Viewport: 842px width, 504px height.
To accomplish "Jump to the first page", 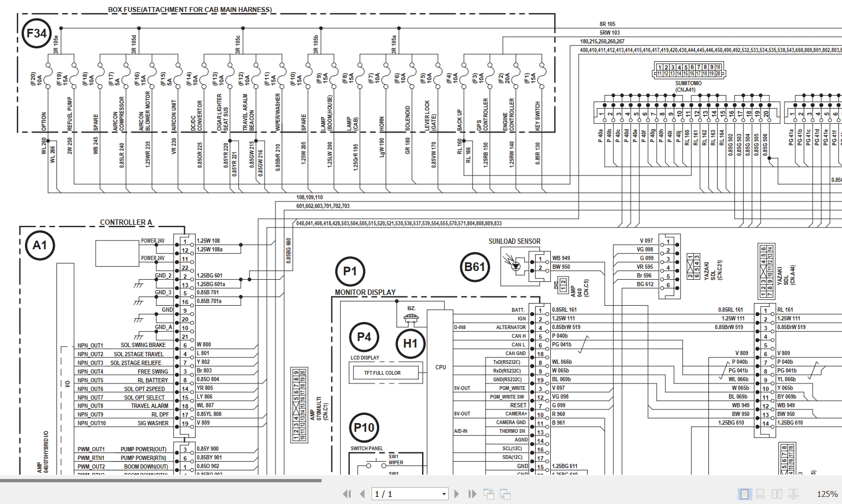I will 348,494.
